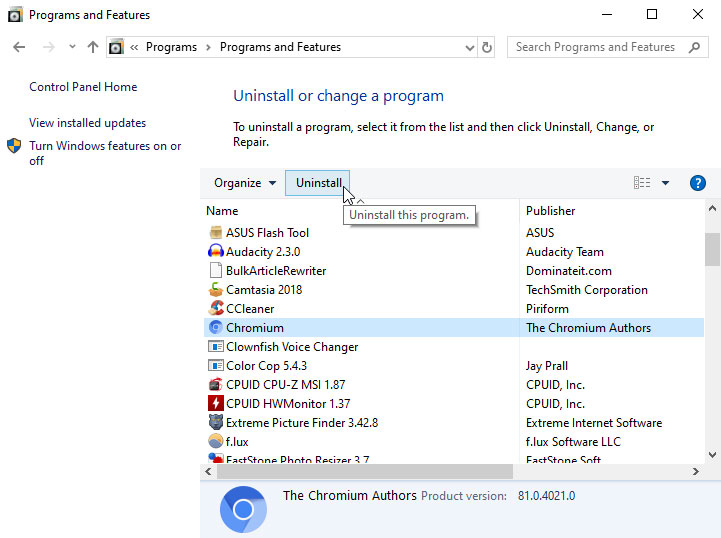Select the CPUID HWMonitor 1.37 entry
This screenshot has width=721, height=538.
[x=288, y=403]
